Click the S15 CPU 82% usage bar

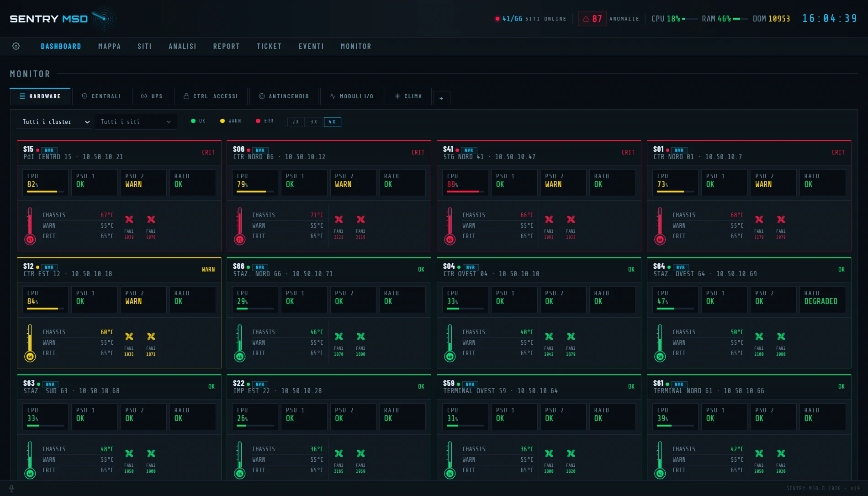tap(45, 192)
